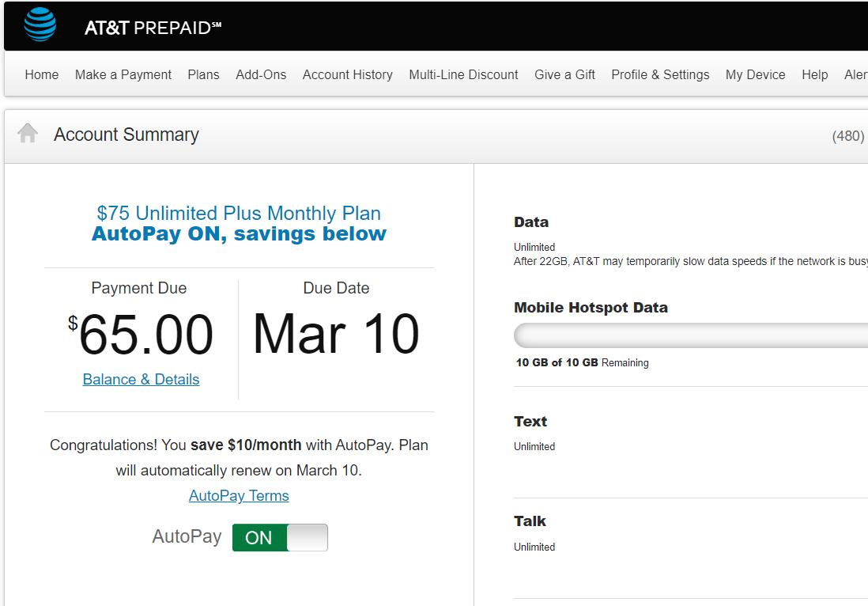Click the 'AutoPay ON, savings below' text
Viewport: 868px width, 606px height.
pos(239,233)
